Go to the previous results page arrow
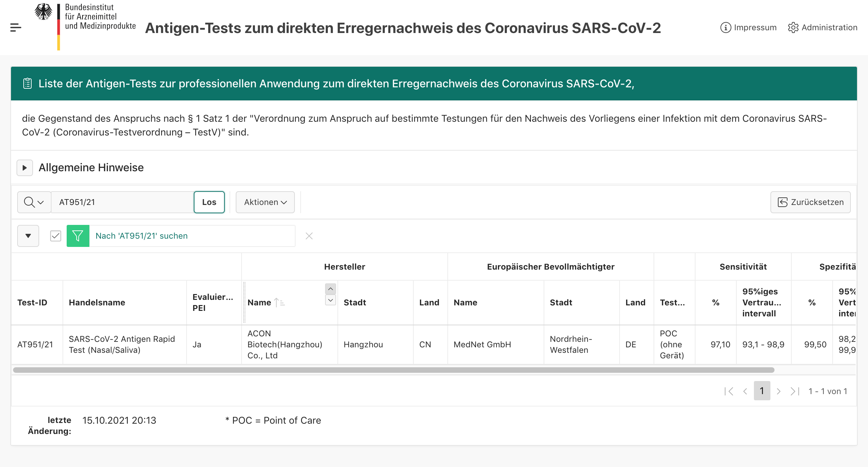868x467 pixels. click(x=745, y=391)
